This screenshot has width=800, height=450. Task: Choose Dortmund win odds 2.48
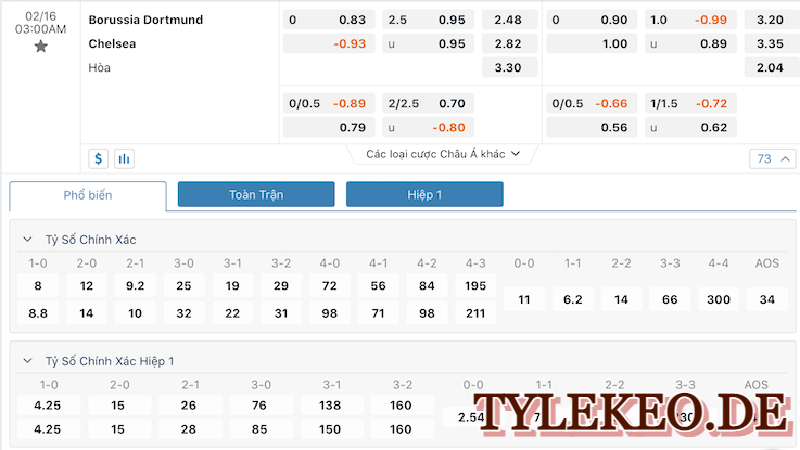pyautogui.click(x=509, y=20)
